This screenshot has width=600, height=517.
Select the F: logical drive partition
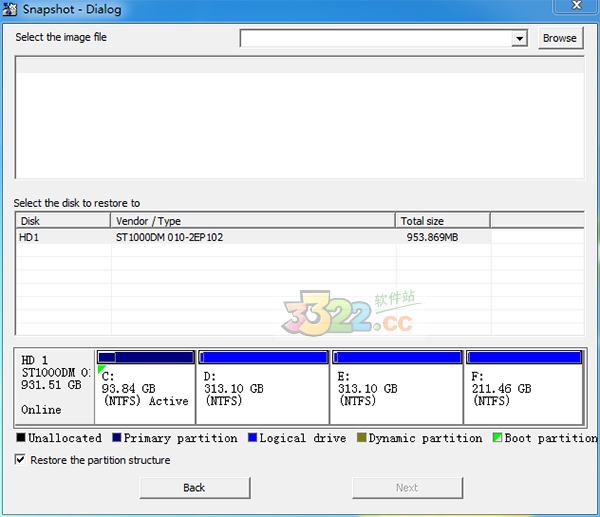pyautogui.click(x=525, y=387)
